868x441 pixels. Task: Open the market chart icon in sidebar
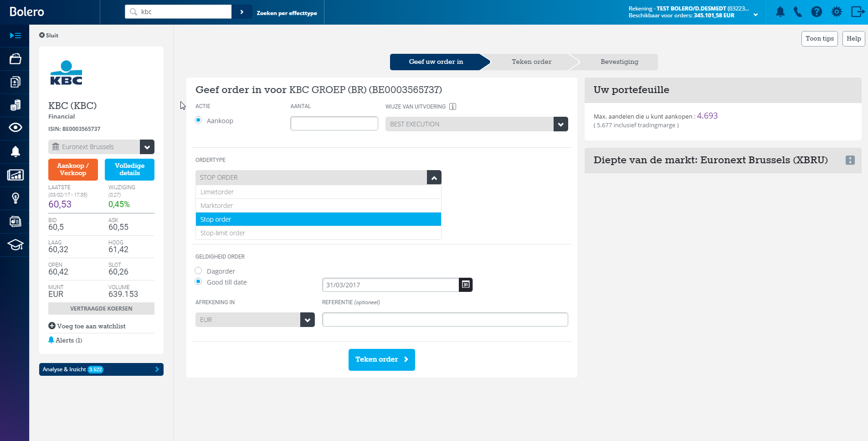pyautogui.click(x=15, y=175)
